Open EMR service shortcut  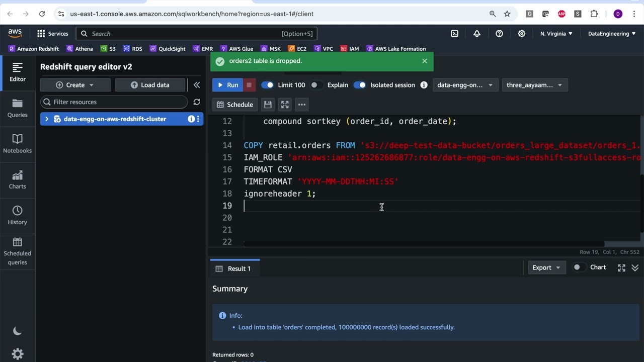203,49
